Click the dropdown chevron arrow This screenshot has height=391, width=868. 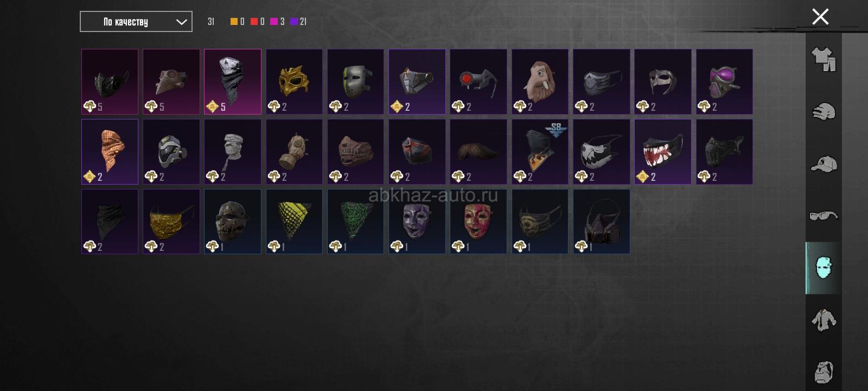(182, 22)
